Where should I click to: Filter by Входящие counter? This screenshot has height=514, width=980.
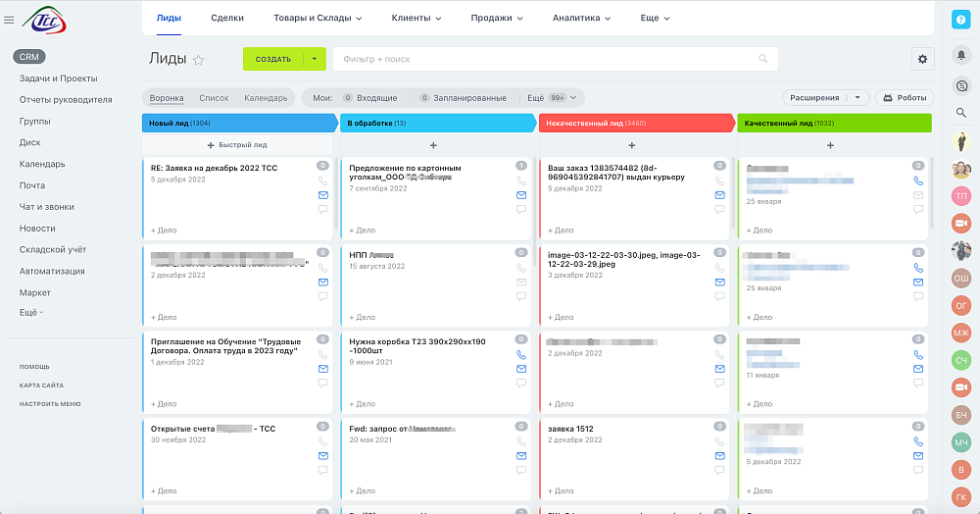pyautogui.click(x=370, y=98)
